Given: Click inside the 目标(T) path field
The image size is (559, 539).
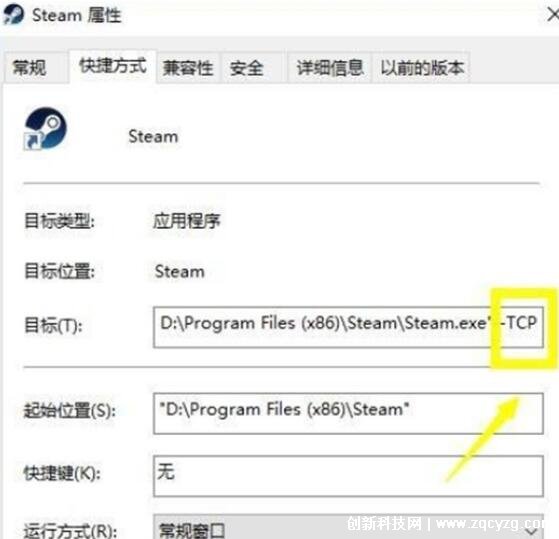Looking at the screenshot, I should (348, 327).
